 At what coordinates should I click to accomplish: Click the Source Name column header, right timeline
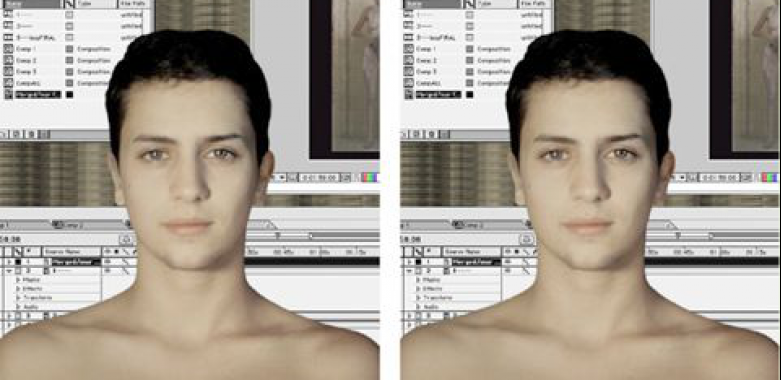473,252
